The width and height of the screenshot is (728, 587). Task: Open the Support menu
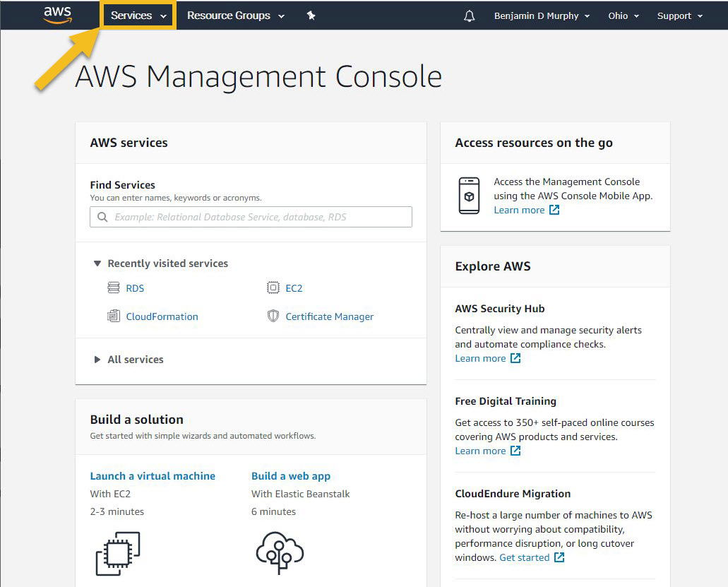tap(680, 16)
